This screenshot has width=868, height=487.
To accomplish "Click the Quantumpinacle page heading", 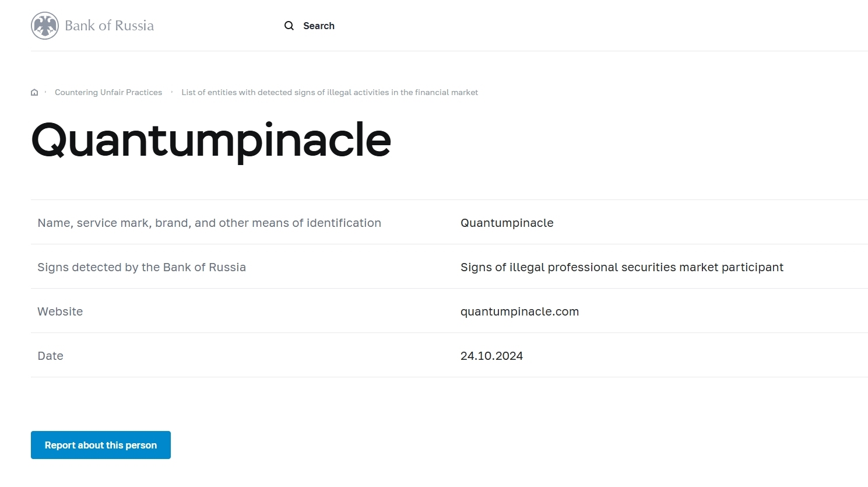I will click(x=211, y=141).
